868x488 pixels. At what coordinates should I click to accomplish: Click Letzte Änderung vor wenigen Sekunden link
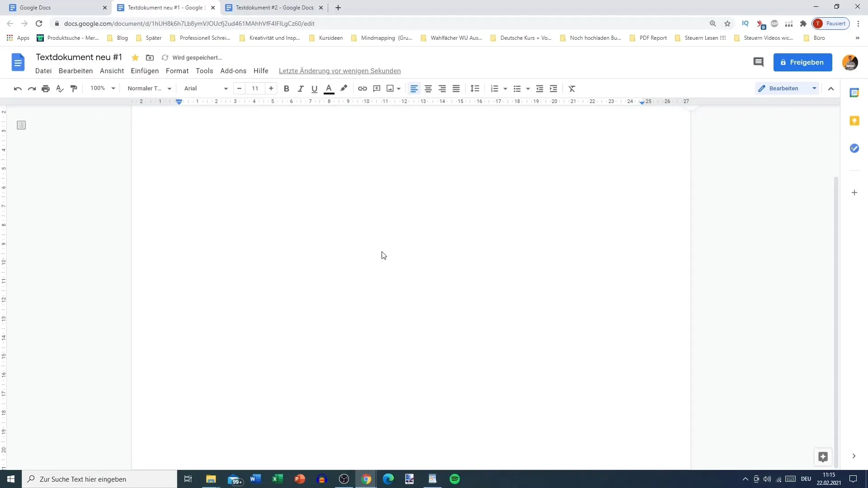tap(339, 70)
